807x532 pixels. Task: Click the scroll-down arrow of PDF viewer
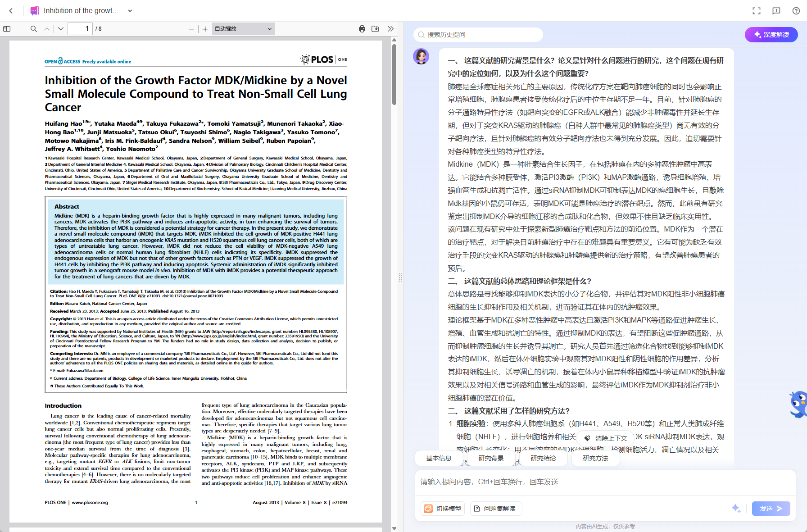394,528
